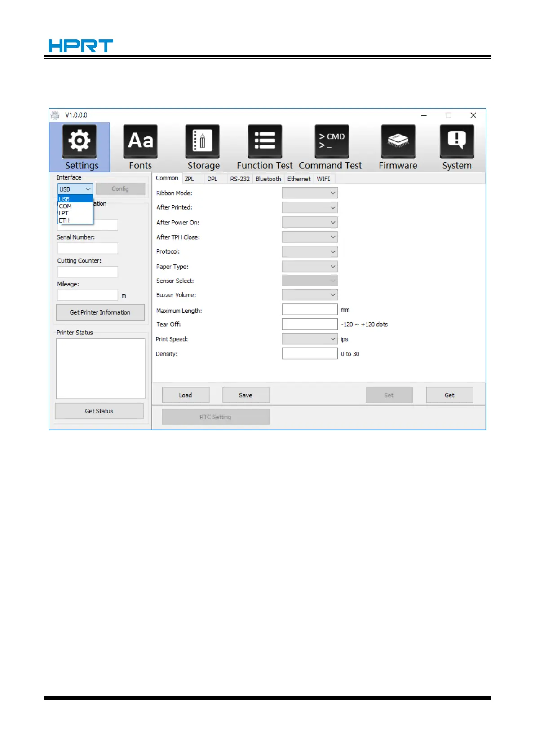Open the Command Test CMD icon

332,141
